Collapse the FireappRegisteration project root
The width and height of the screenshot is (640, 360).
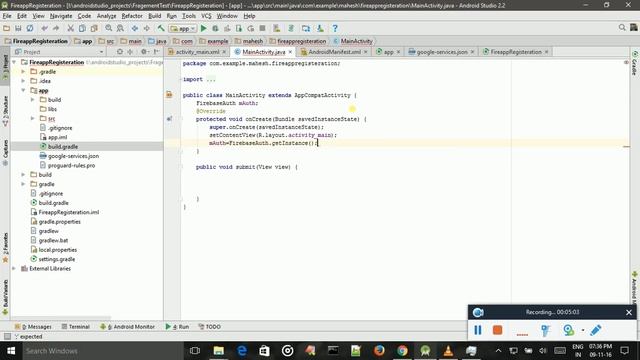(14, 62)
